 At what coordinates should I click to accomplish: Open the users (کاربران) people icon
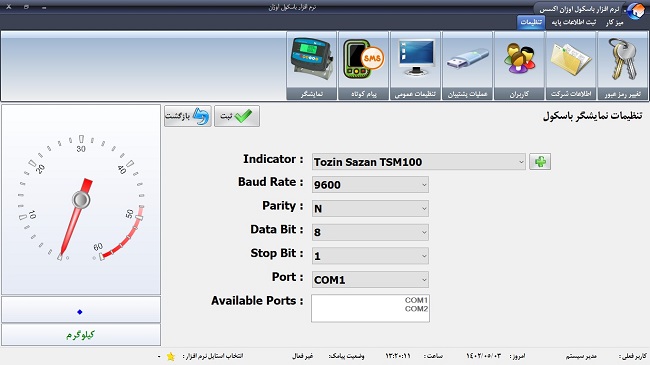coord(519,66)
